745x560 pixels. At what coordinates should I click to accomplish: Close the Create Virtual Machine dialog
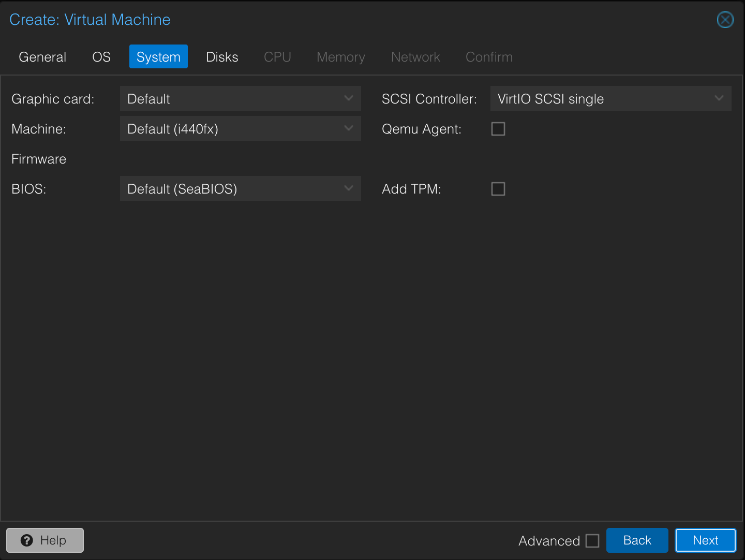click(725, 20)
